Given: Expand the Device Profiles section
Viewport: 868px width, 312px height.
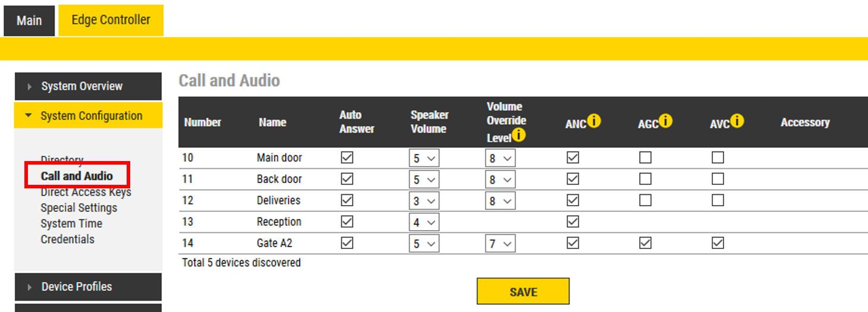Looking at the screenshot, I should point(30,287).
